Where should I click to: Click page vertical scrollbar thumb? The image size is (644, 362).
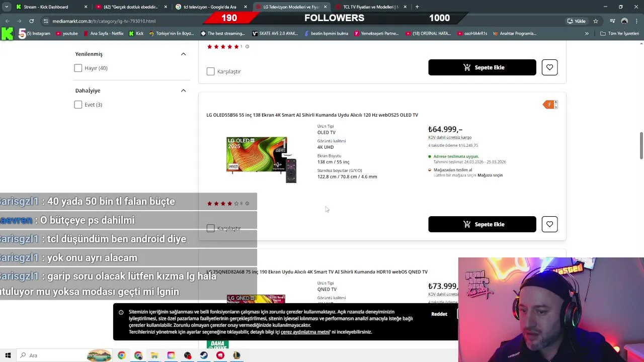pos(641,146)
